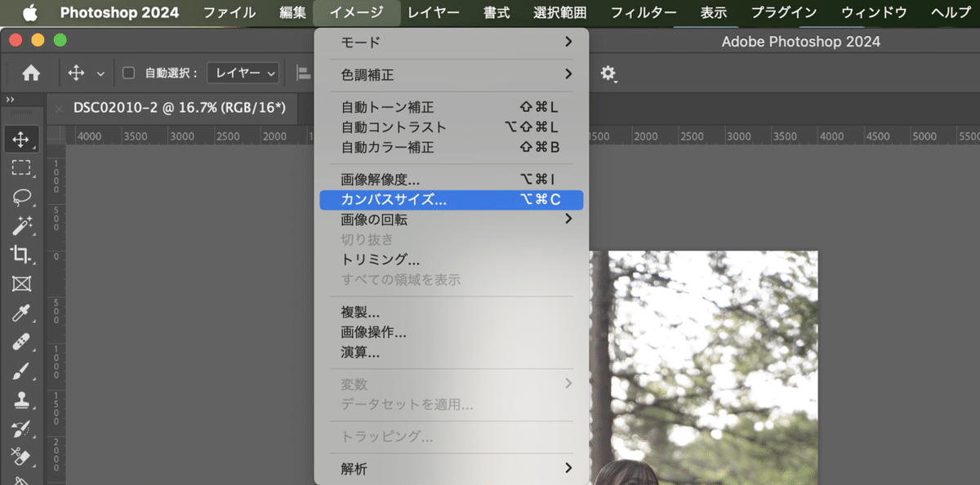Open the ウィンドウ menu
980x485 pixels.
pos(874,12)
